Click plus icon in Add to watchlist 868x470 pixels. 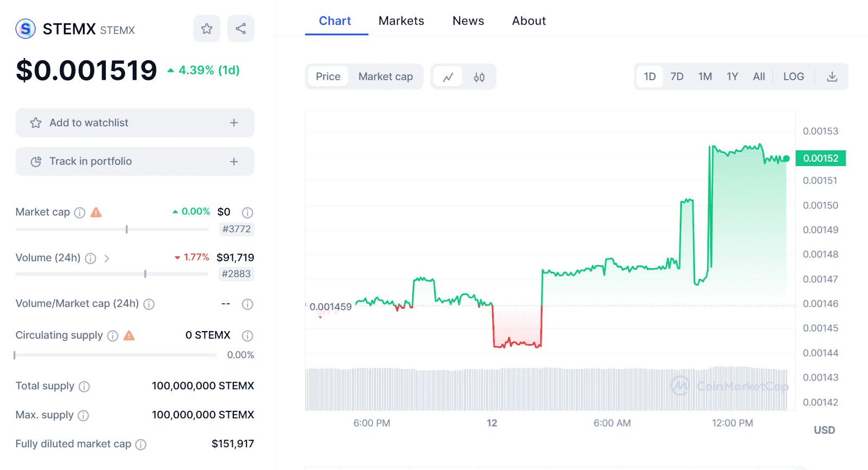(x=234, y=123)
